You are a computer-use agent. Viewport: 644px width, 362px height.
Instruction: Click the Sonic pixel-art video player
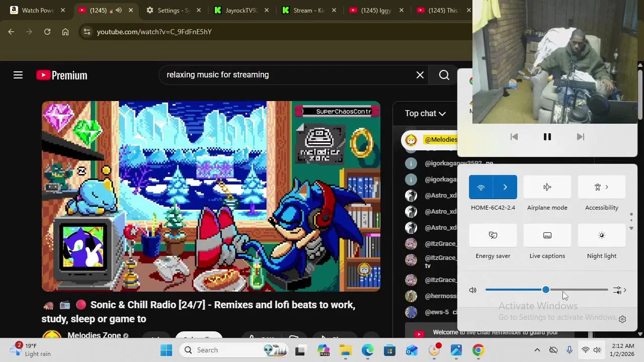point(211,196)
